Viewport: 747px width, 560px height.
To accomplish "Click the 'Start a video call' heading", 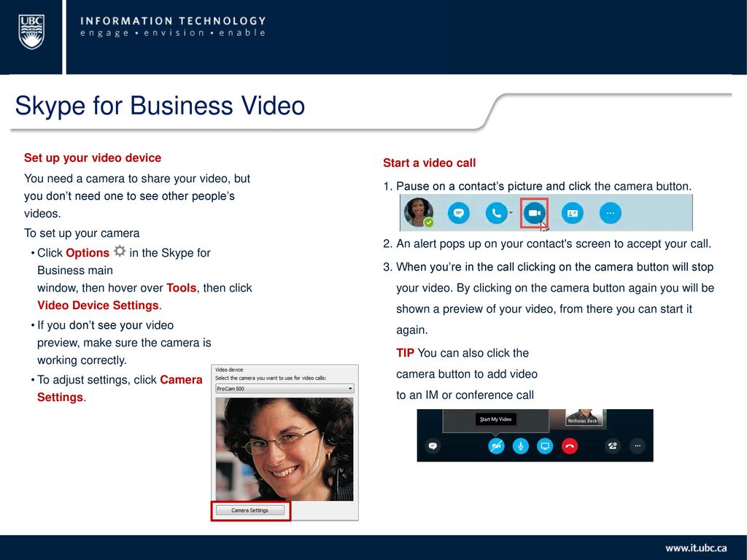I will coord(429,163).
